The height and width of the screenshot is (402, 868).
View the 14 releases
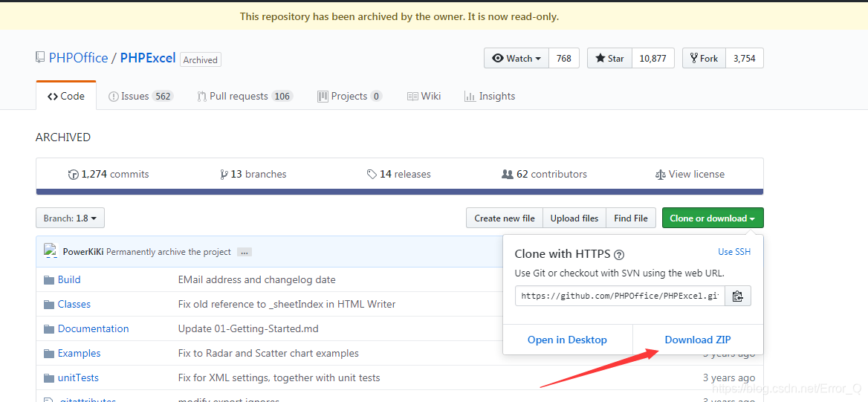[398, 174]
